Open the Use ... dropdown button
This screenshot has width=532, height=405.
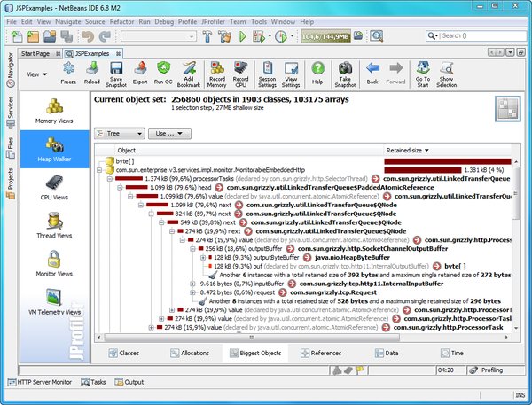(169, 134)
